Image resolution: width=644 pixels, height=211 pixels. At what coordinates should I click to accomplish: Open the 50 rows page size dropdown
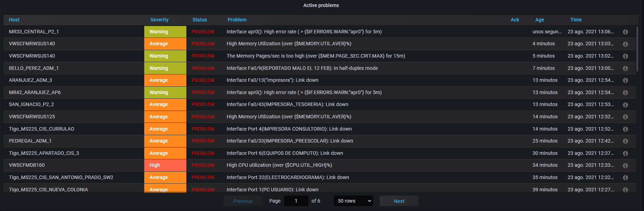pyautogui.click(x=353, y=201)
